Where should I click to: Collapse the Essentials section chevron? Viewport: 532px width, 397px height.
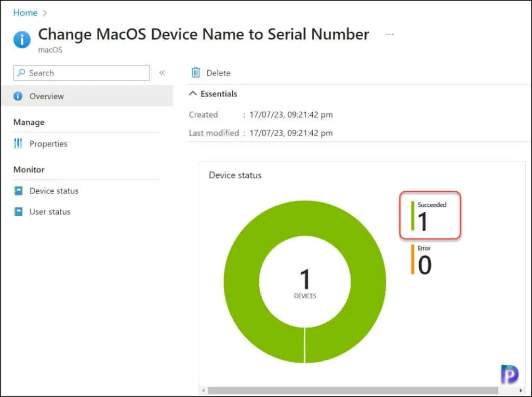pos(193,94)
